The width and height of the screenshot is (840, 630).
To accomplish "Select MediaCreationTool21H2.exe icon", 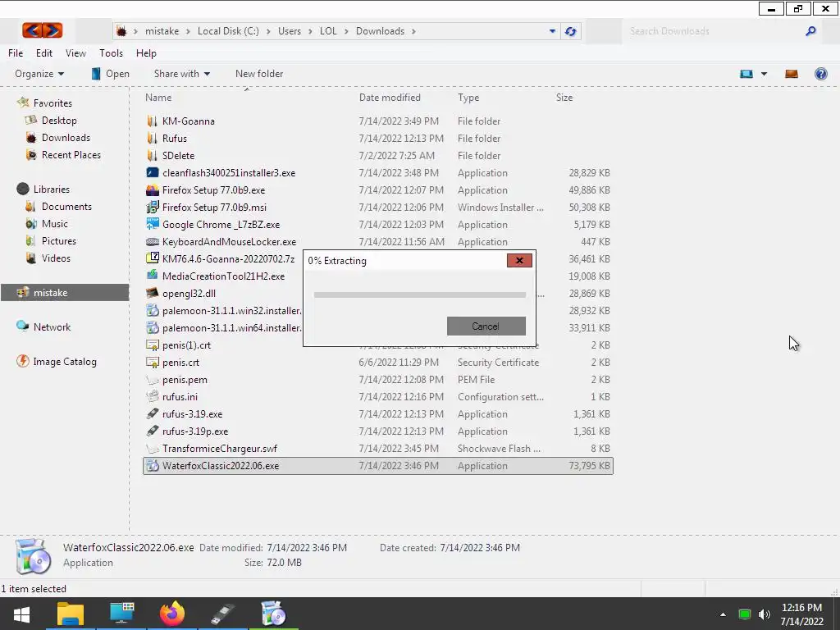I will pyautogui.click(x=152, y=276).
